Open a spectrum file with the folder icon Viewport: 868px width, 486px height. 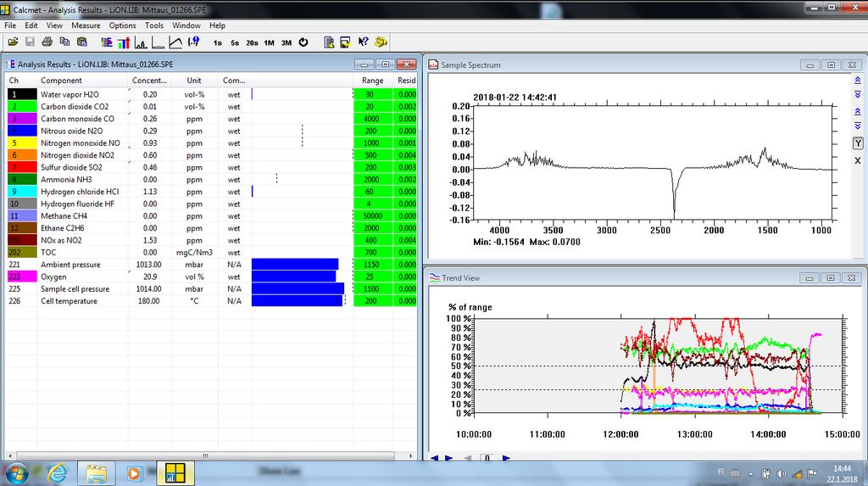(x=13, y=42)
